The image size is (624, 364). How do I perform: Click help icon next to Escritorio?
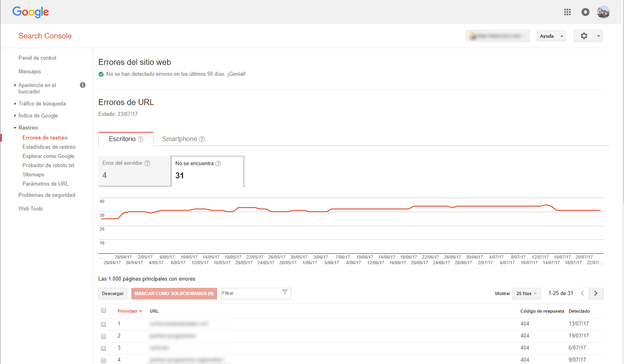click(x=140, y=139)
